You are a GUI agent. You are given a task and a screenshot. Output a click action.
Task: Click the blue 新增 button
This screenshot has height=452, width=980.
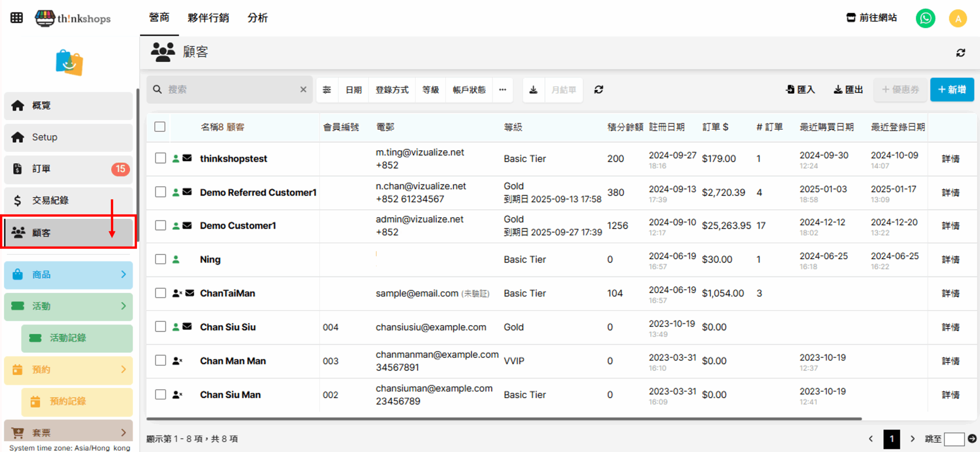[952, 90]
